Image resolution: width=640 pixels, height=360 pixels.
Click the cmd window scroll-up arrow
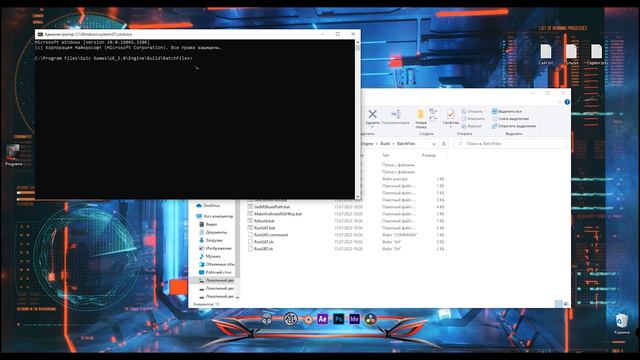(x=358, y=42)
